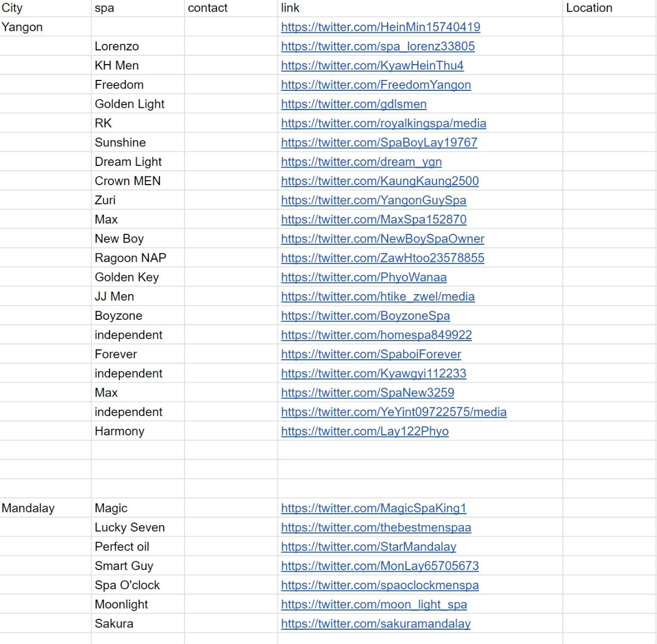Open the royalkingspa/media link
Screen dimensions: 657x644
(x=383, y=123)
